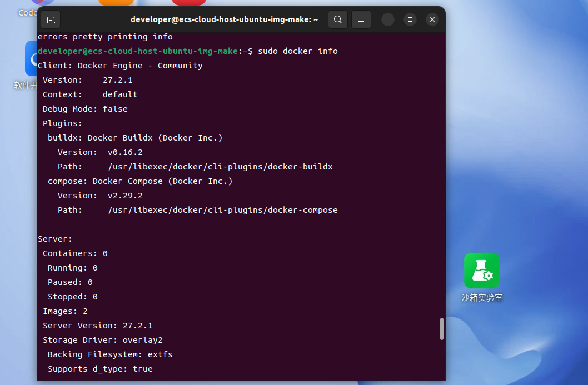Click the 'Stopped: 0' line

click(72, 297)
